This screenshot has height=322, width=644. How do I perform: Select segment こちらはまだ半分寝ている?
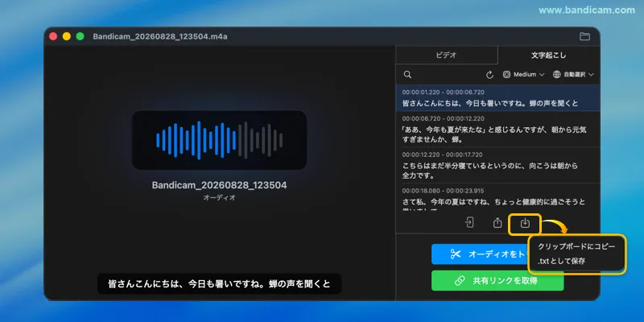coord(497,165)
